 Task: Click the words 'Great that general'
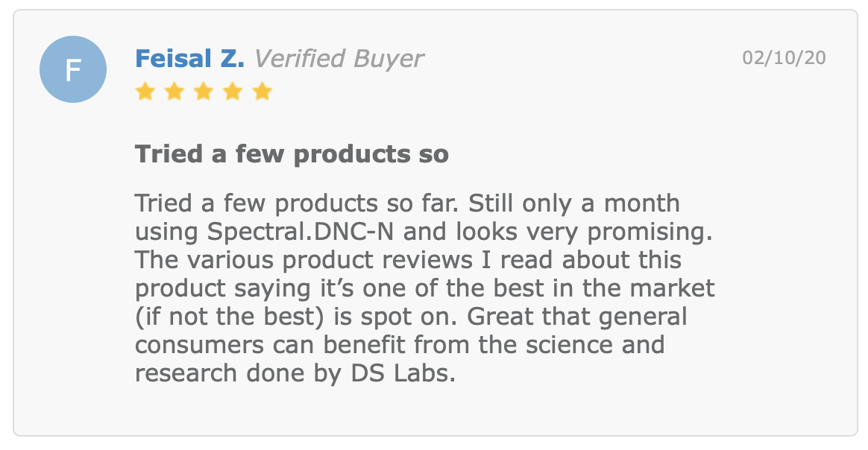click(577, 317)
